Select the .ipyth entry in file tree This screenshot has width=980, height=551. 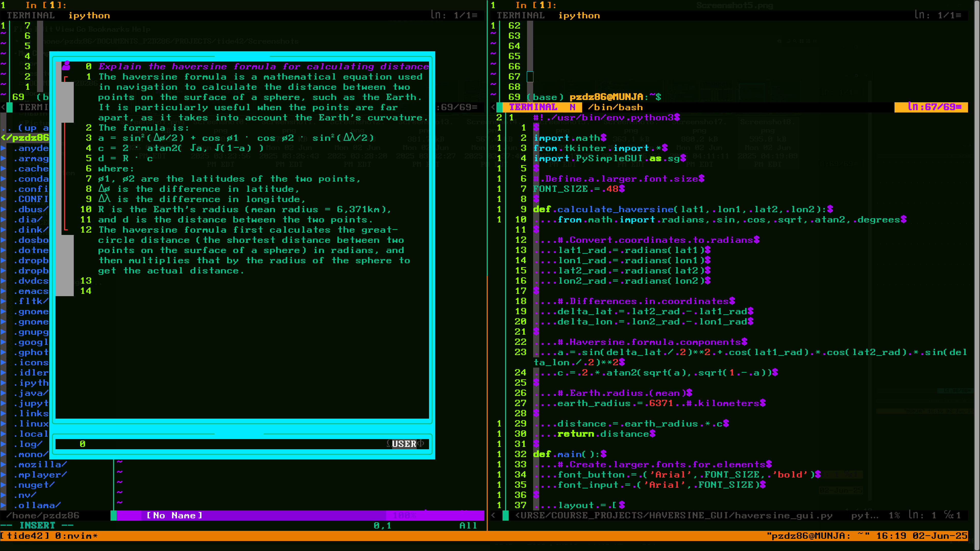coord(31,383)
